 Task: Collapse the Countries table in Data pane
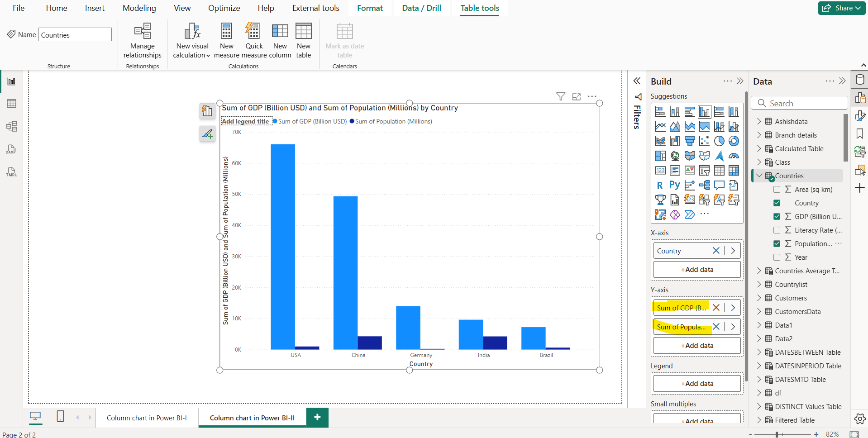[759, 176]
